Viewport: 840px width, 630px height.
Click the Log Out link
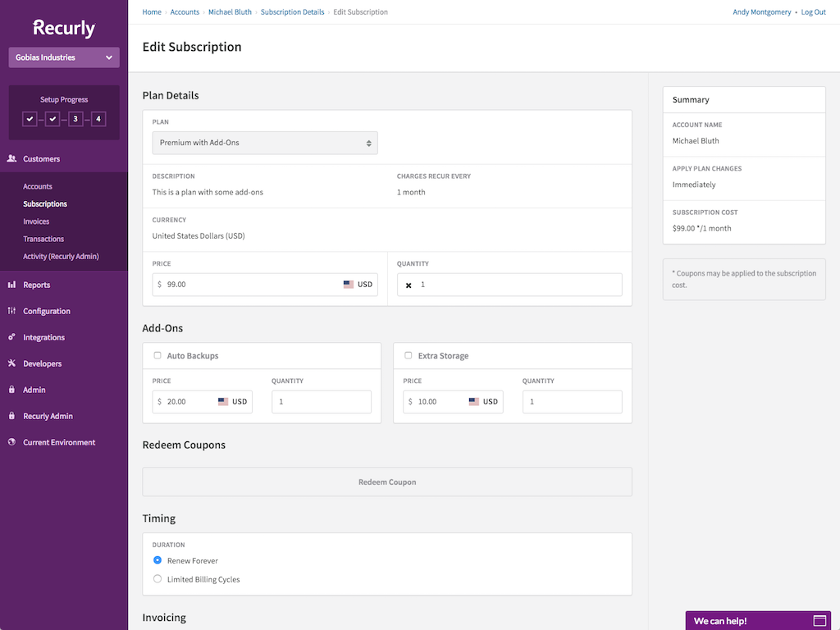813,11
